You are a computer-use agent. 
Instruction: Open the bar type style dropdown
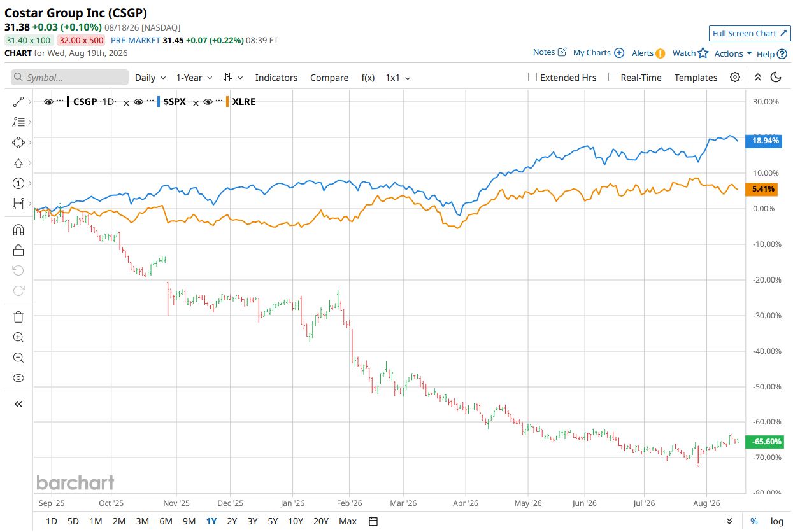pos(233,77)
